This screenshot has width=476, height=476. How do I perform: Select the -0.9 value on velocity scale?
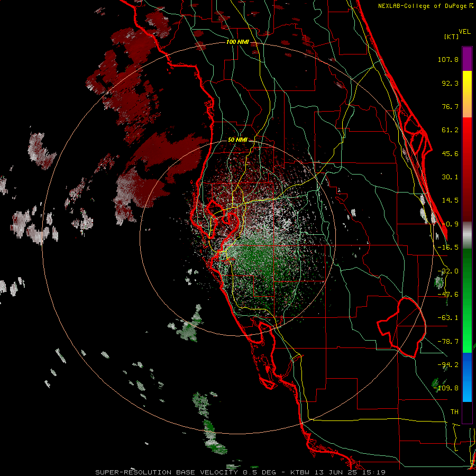coord(450,224)
